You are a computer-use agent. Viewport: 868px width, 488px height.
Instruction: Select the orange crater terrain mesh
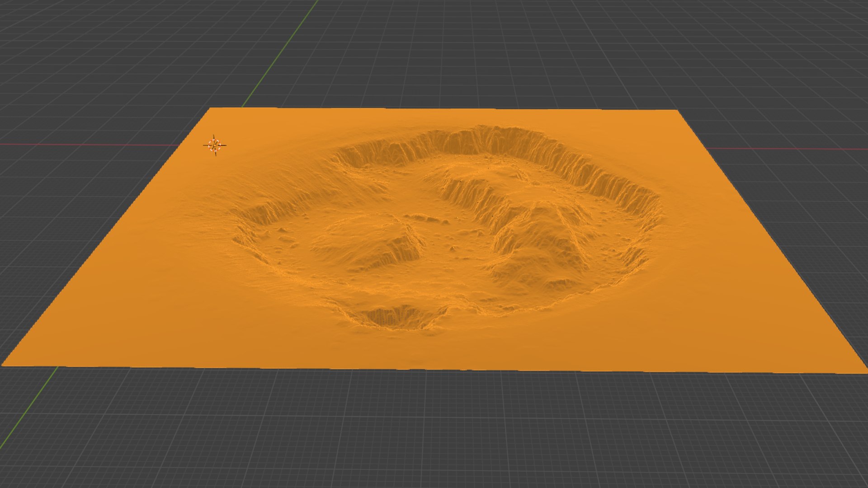(434, 240)
